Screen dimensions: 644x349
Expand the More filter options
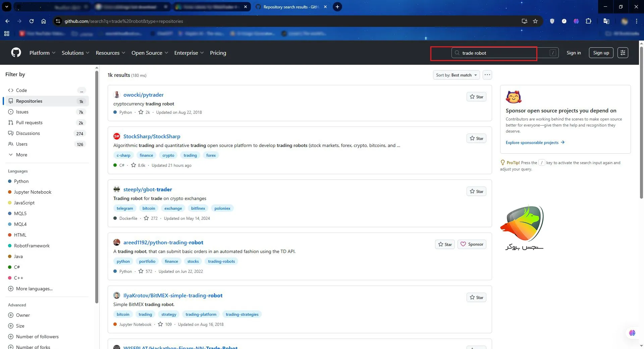click(21, 155)
